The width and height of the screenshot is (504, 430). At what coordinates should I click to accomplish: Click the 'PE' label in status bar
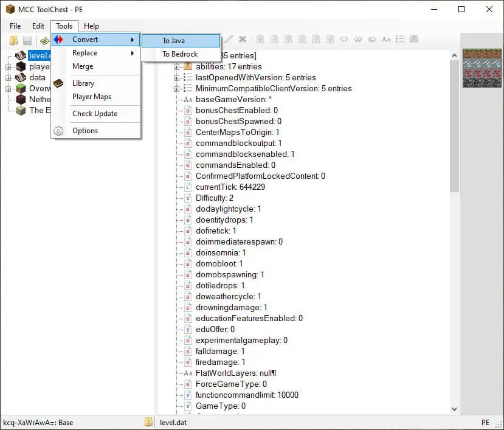pyautogui.click(x=485, y=423)
